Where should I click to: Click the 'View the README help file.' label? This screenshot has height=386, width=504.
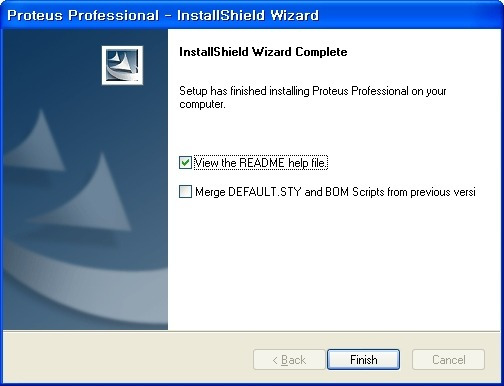point(261,163)
